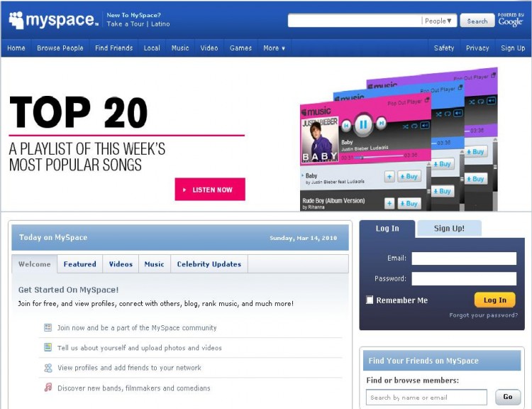The width and height of the screenshot is (532, 409).
Task: Add Baby to playlist with plus icon
Action: pyautogui.click(x=389, y=177)
